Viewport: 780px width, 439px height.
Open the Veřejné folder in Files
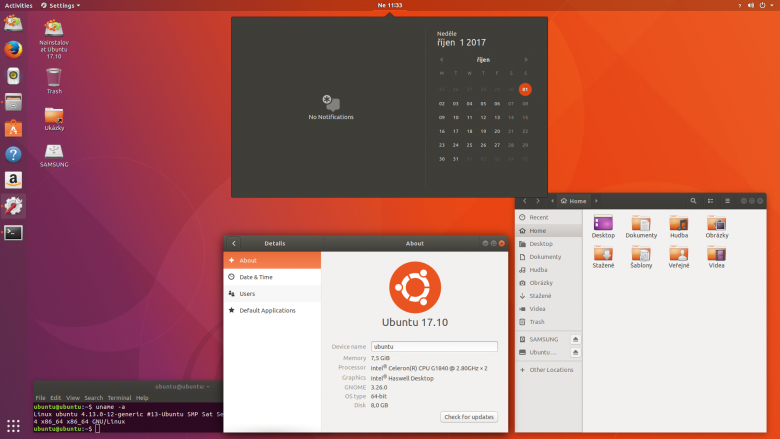[x=679, y=257]
